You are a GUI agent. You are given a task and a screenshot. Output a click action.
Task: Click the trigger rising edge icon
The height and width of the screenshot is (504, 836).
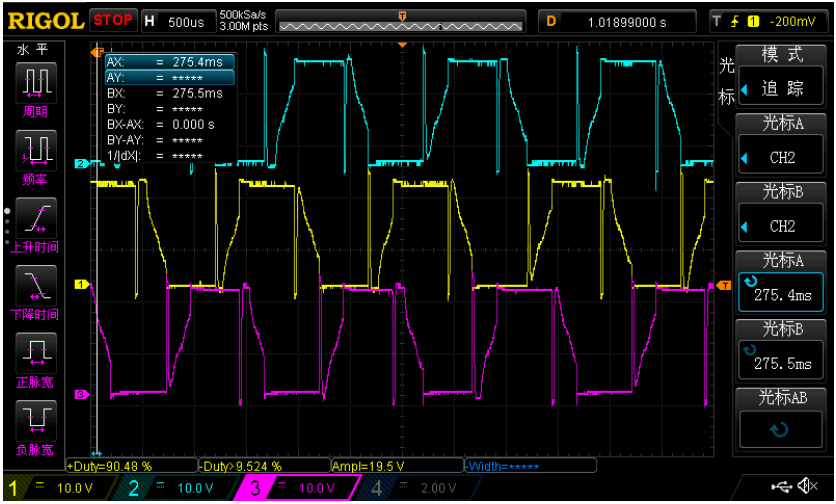[x=735, y=21]
